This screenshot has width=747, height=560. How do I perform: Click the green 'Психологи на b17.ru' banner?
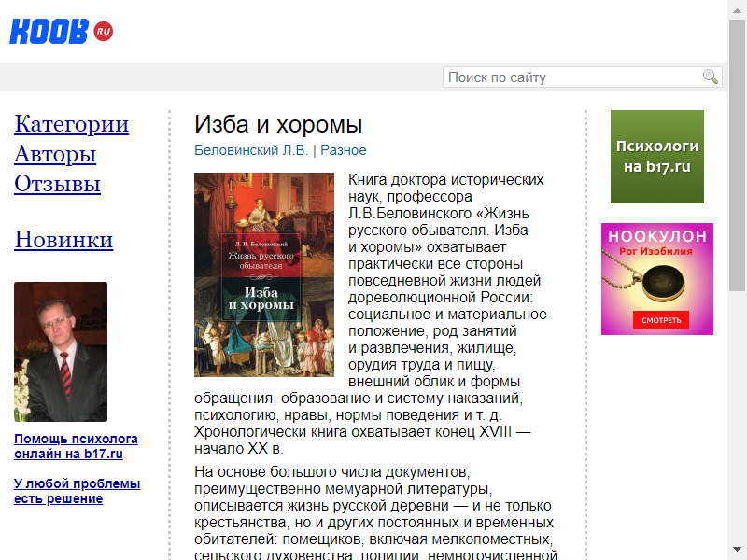[657, 157]
